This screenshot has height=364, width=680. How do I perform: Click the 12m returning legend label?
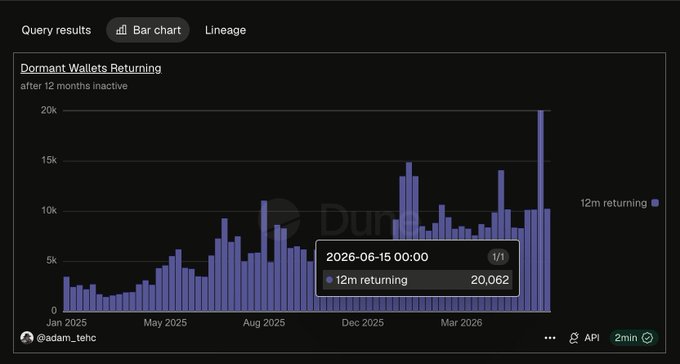click(x=614, y=203)
